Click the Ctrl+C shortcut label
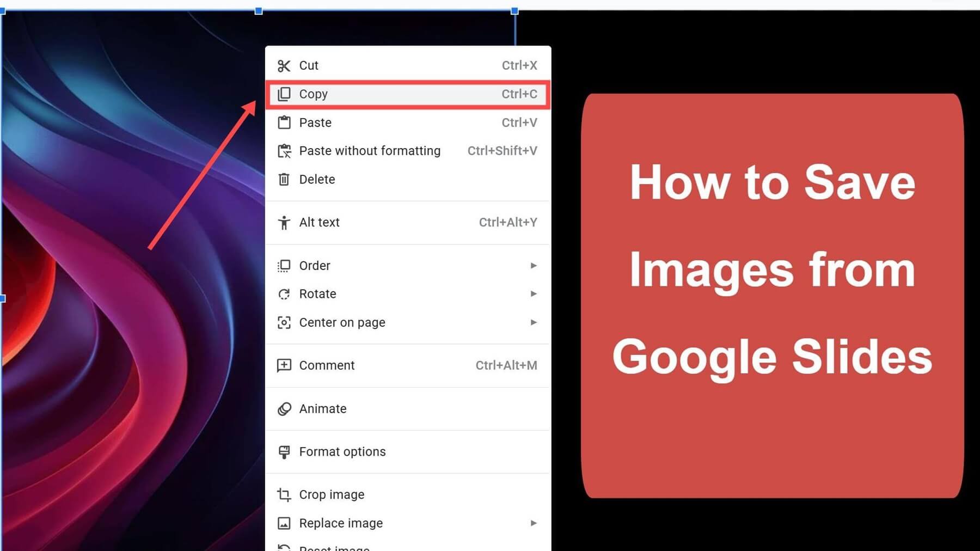Viewport: 980px width, 551px height. point(519,94)
